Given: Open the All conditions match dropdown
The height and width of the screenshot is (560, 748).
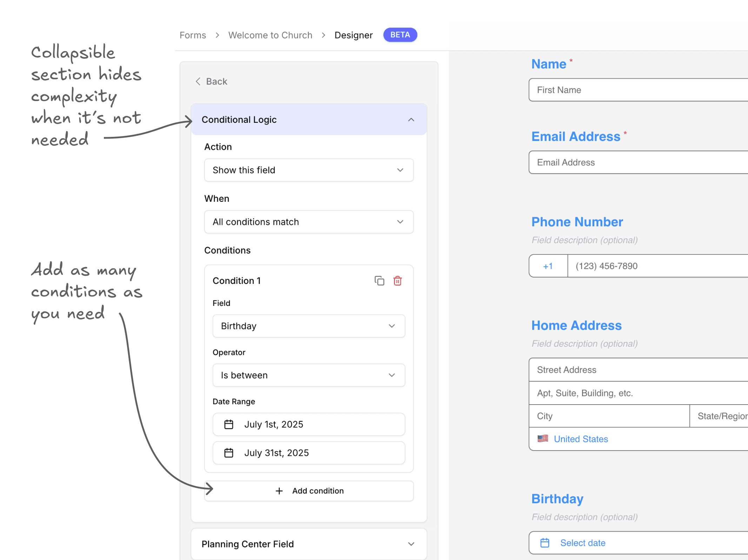Looking at the screenshot, I should tap(309, 222).
